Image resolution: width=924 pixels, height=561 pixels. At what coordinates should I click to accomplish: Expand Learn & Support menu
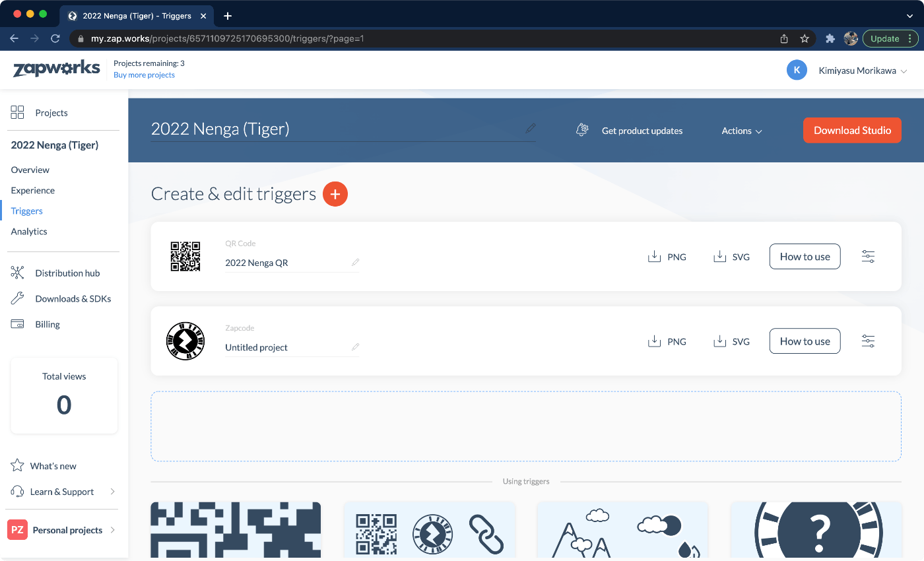63,492
